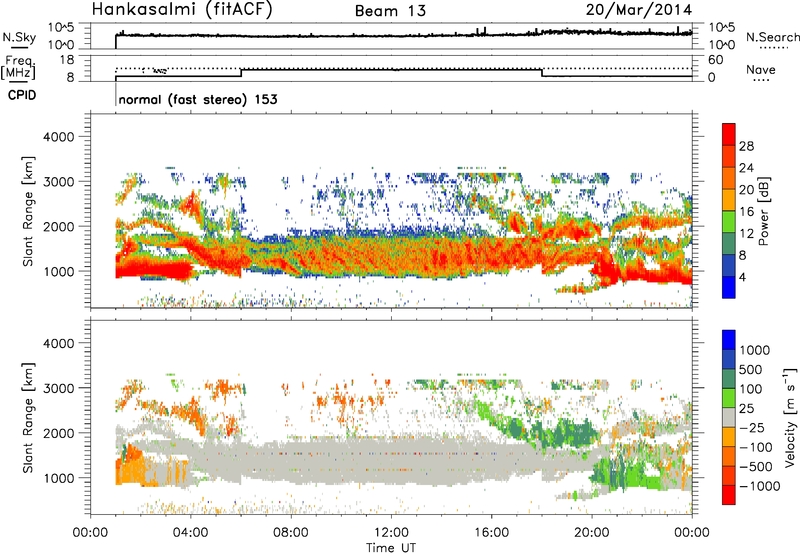Pick the red bottom segment of velocity colorbar
The image size is (800, 554).
click(x=729, y=495)
